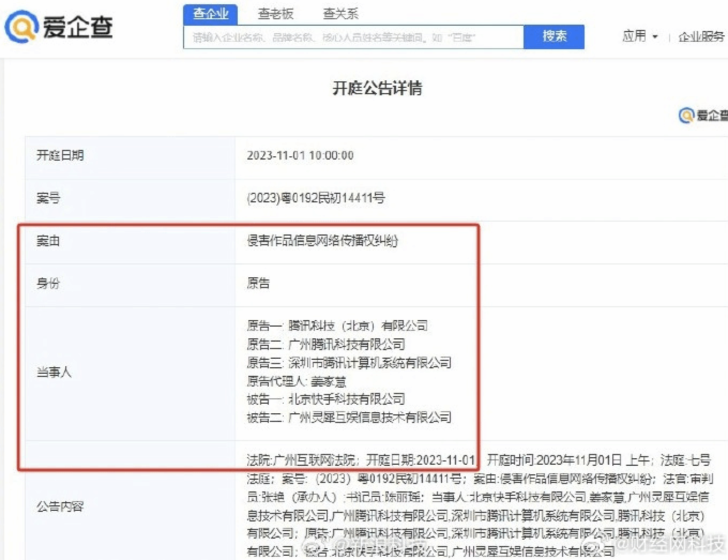This screenshot has width=728, height=560.
Task: Open the 企业服务 link
Action: [x=701, y=36]
